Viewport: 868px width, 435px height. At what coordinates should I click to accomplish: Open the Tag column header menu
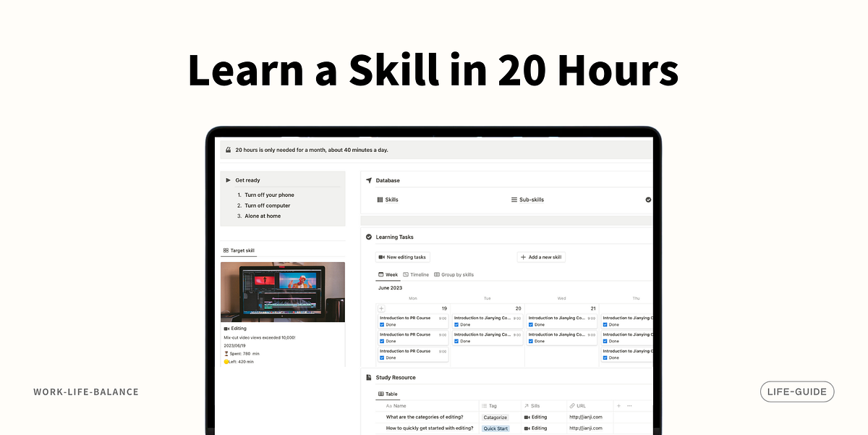(x=492, y=406)
